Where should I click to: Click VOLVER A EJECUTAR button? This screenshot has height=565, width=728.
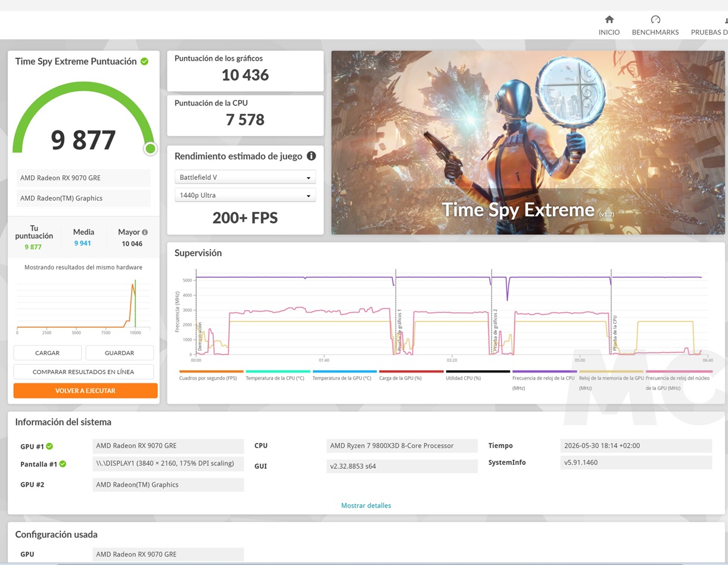point(85,390)
